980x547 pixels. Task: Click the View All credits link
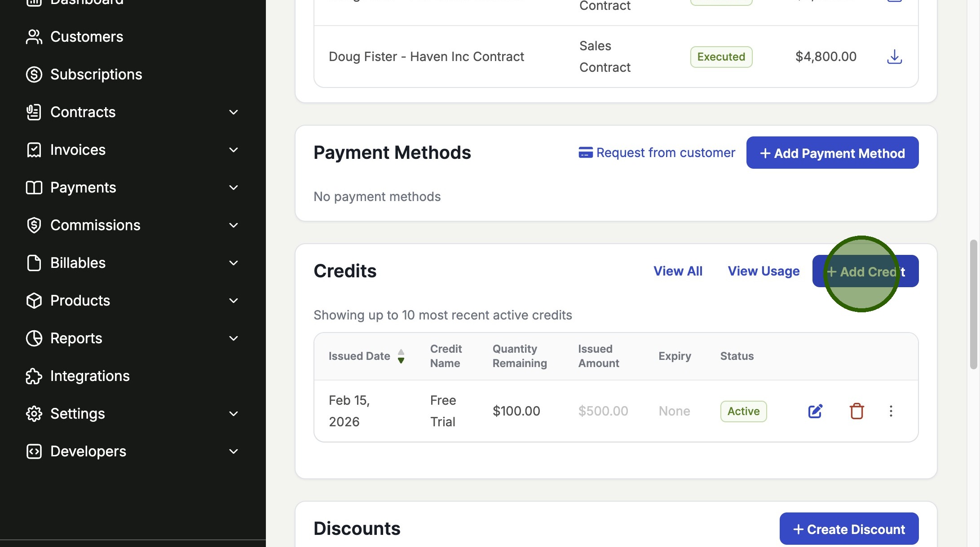pos(678,271)
